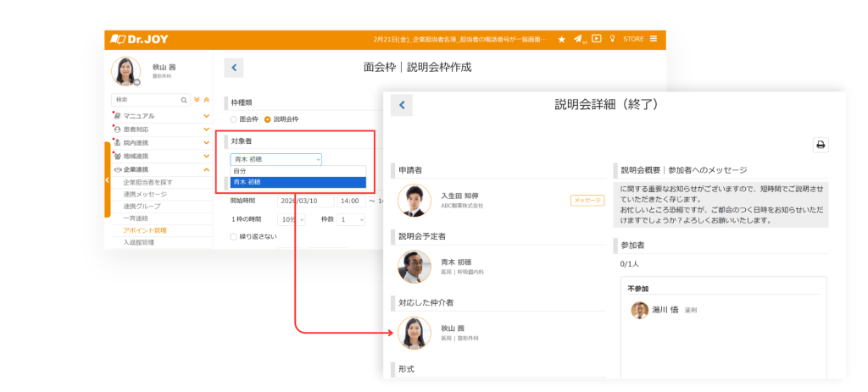Select the 面会枠 radio button
This screenshot has width=868, height=392.
(235, 119)
